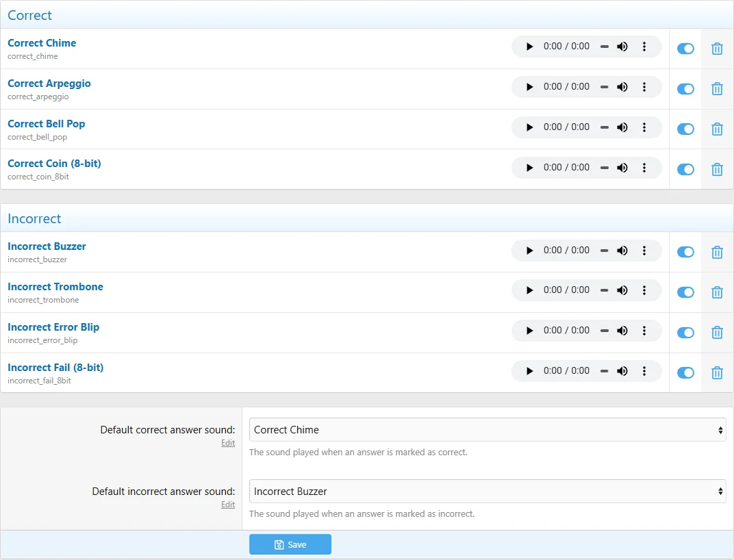Mute the Correct Bell Pop player
734x560 pixels.
pos(622,127)
